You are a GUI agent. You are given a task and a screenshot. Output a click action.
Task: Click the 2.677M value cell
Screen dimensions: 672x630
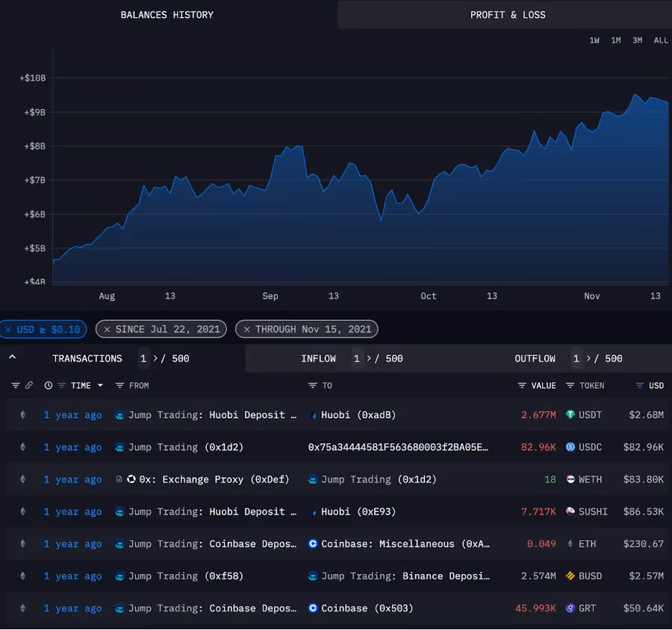pos(538,415)
